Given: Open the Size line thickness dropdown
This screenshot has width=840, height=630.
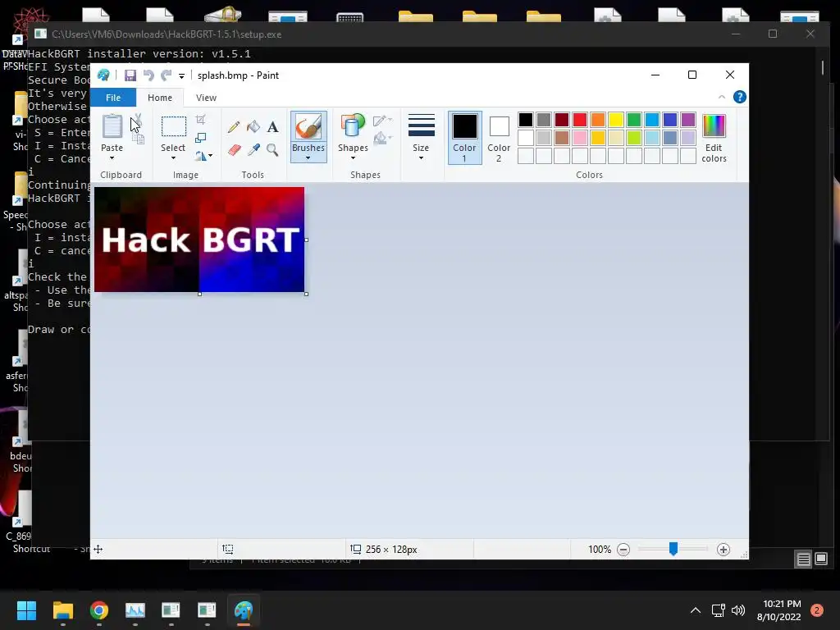Looking at the screenshot, I should click(421, 137).
